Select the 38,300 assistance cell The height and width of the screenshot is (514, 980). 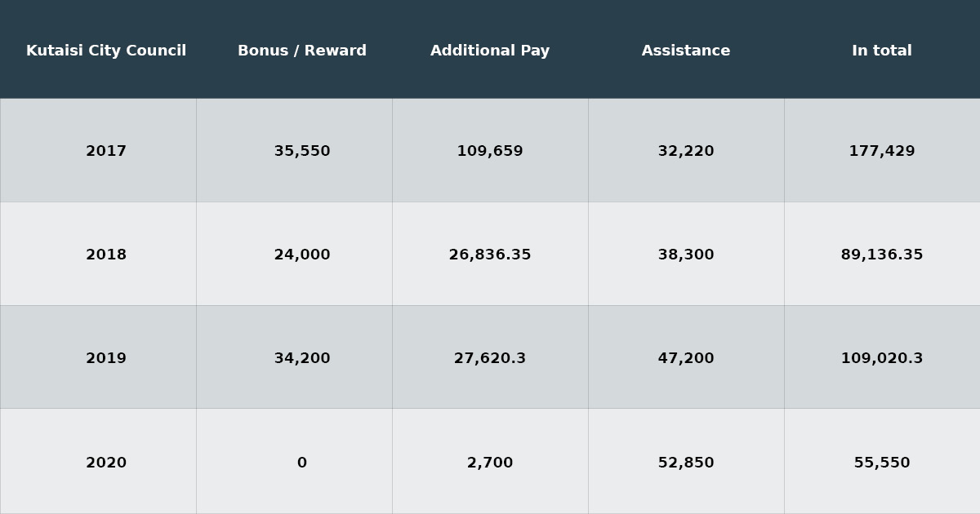[686, 255]
